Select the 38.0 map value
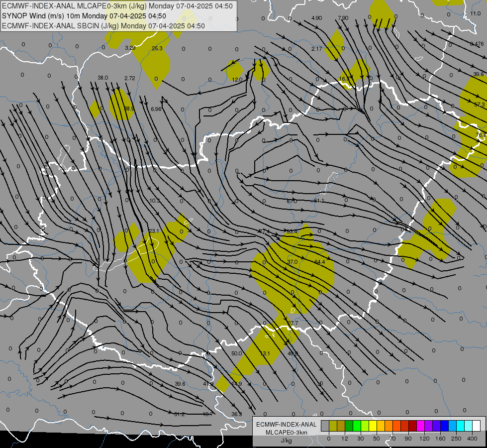Viewport: 487px width, 448px height. pyautogui.click(x=103, y=78)
